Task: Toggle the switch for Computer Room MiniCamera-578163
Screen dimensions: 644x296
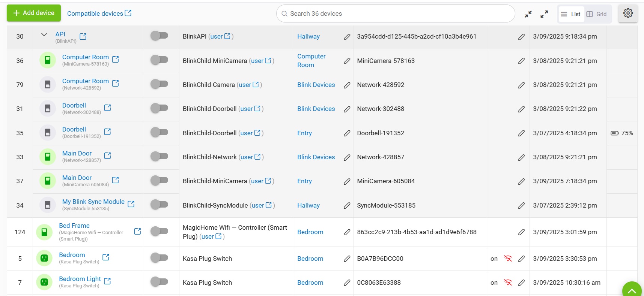Action: (159, 60)
